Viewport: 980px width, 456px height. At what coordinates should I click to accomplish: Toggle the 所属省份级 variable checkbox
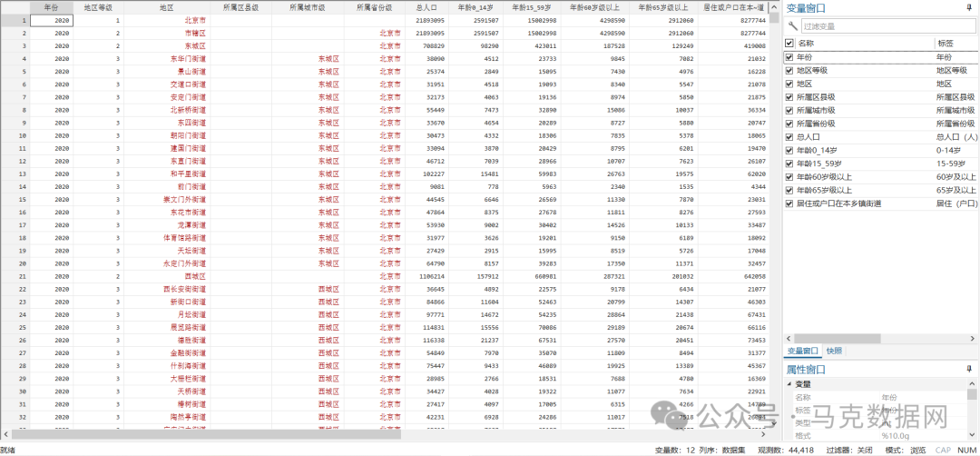[789, 124]
